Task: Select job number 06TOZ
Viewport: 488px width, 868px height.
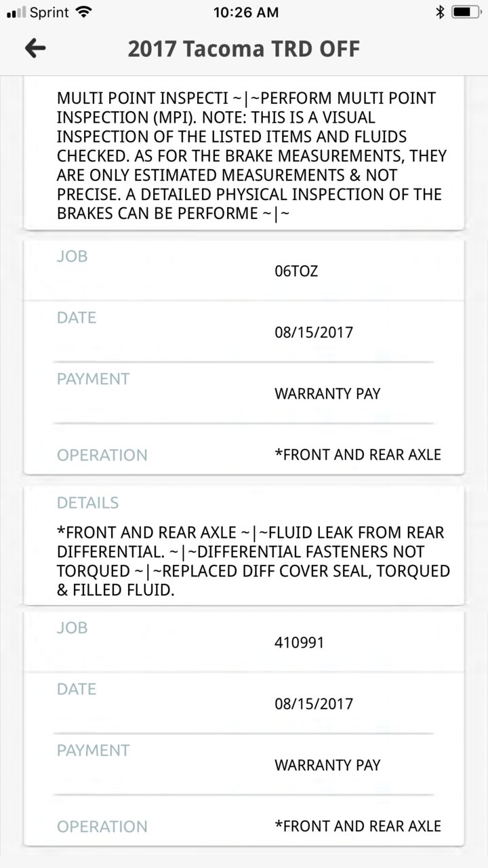Action: point(296,272)
